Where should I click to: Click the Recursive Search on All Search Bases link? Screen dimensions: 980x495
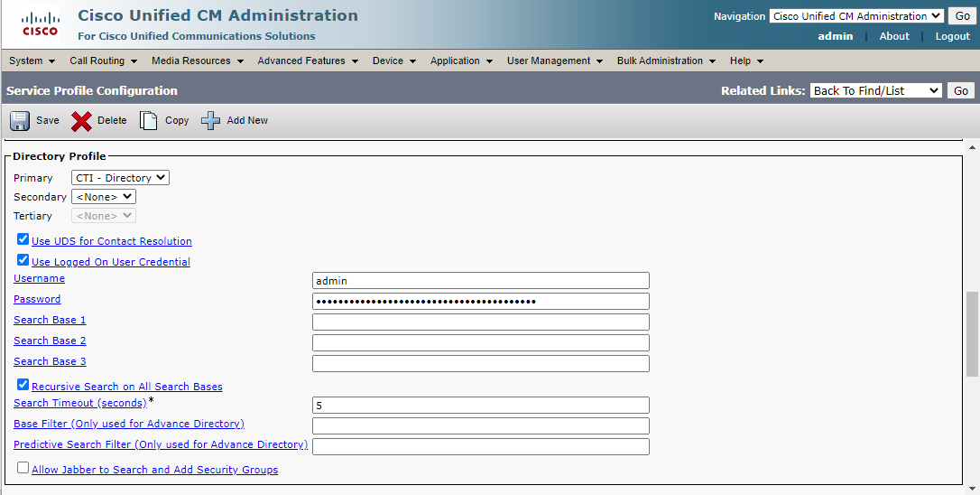click(127, 387)
